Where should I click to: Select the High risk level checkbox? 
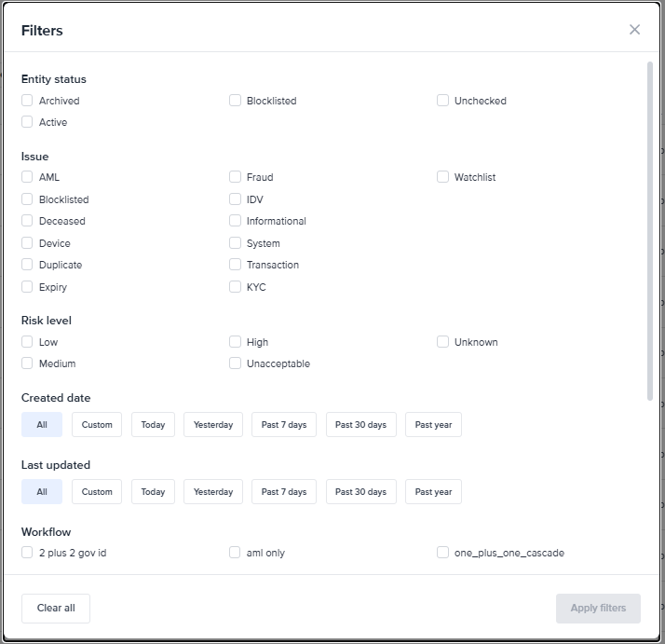pos(236,342)
